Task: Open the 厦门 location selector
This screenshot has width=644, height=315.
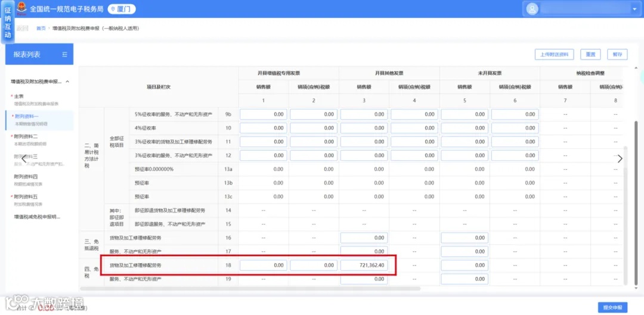Action: 122,9
